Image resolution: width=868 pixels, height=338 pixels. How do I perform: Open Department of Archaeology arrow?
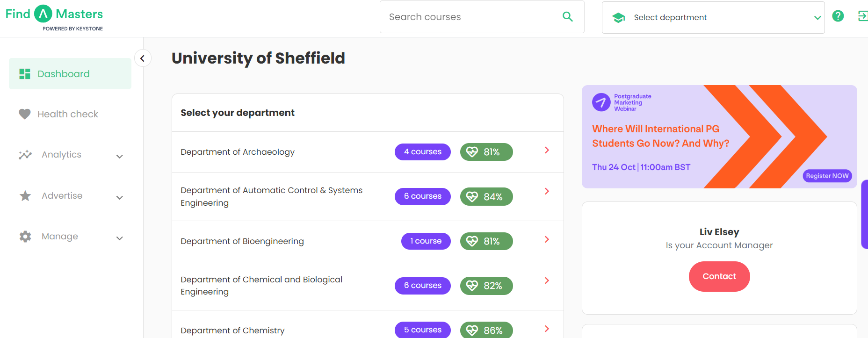click(x=547, y=150)
